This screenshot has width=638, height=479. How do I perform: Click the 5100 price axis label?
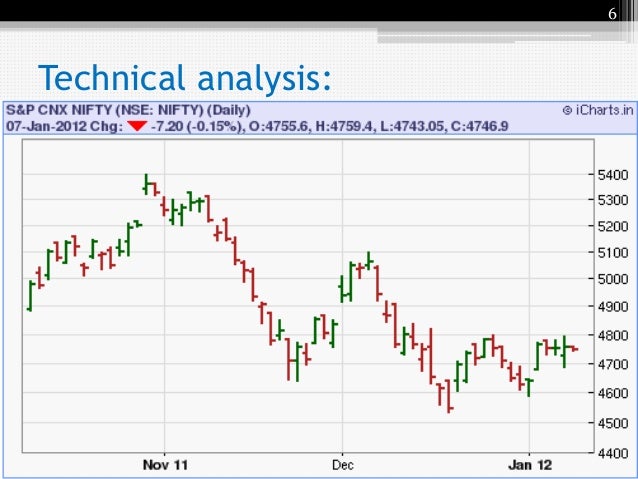tap(612, 252)
